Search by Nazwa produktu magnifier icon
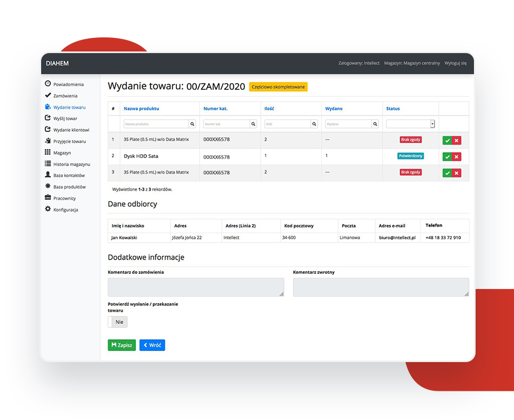The height and width of the screenshot is (420, 514). (193, 124)
